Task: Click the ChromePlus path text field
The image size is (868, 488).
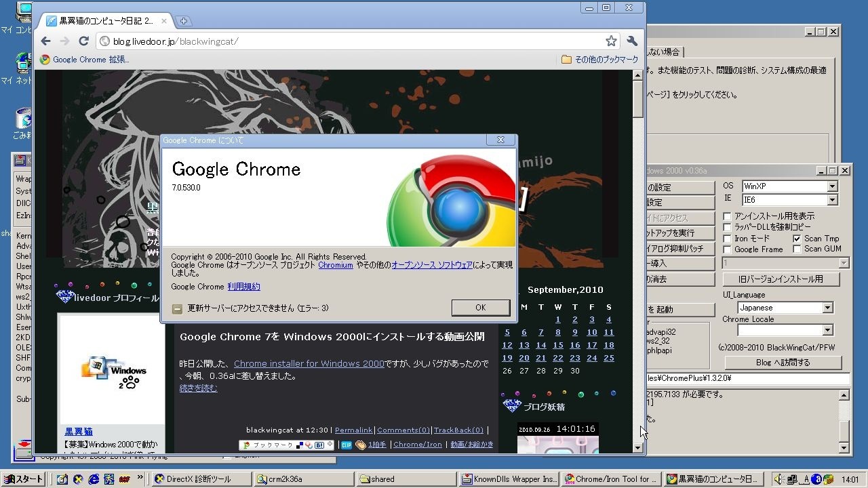Action: click(x=748, y=379)
